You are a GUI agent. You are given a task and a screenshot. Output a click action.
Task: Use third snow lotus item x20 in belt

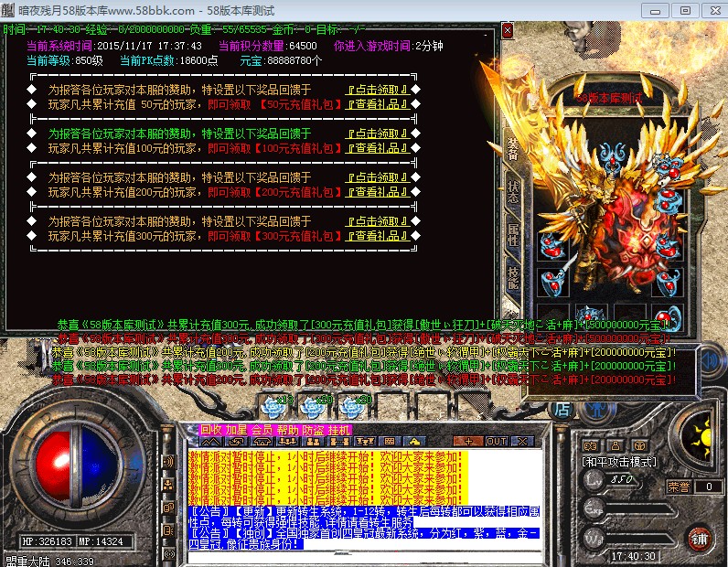click(353, 407)
